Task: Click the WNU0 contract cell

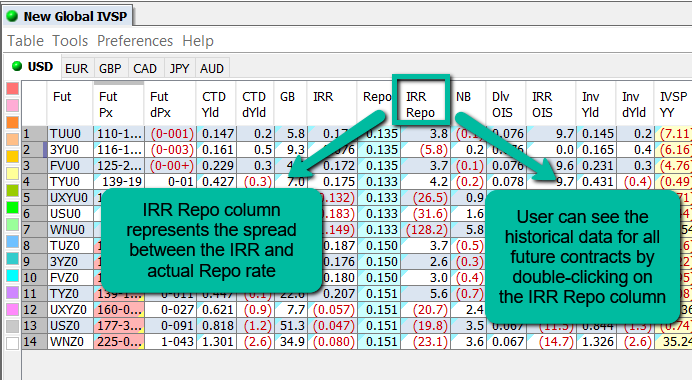Action: pos(70,230)
